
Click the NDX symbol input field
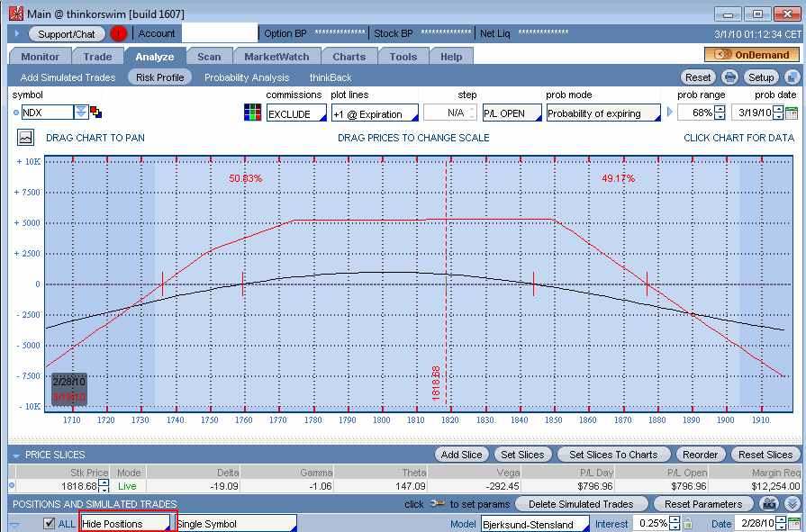pos(47,113)
